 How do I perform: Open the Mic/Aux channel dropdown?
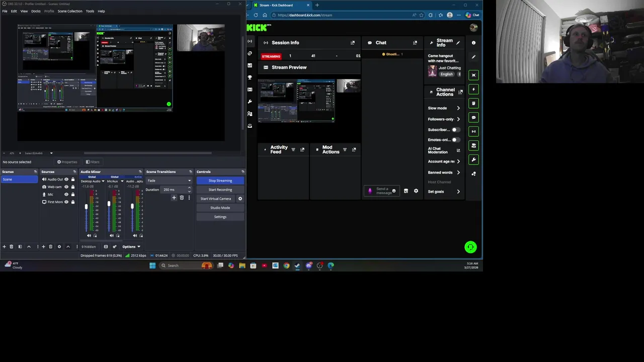122,181
